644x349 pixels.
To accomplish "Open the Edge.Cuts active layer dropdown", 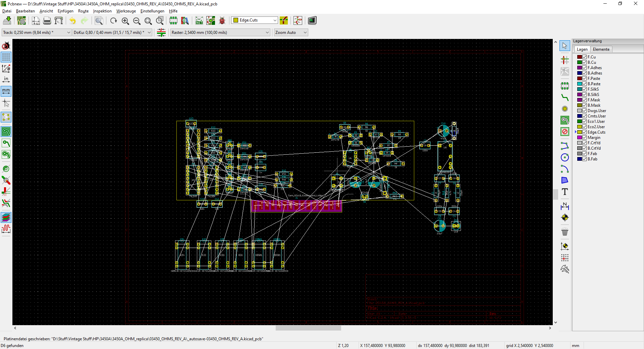I will [x=255, y=20].
